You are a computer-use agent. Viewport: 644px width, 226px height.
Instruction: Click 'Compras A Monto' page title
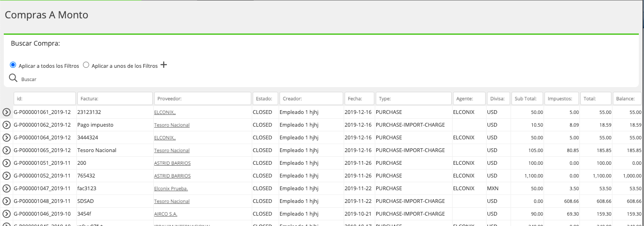click(46, 15)
